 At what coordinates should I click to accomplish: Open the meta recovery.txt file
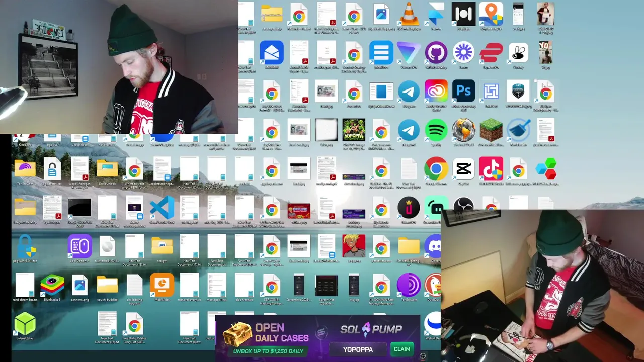pyautogui.click(x=189, y=286)
